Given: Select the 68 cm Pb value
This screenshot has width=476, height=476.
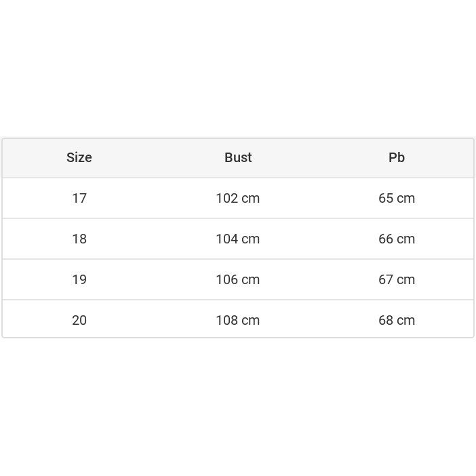Looking at the screenshot, I should pos(397,320).
